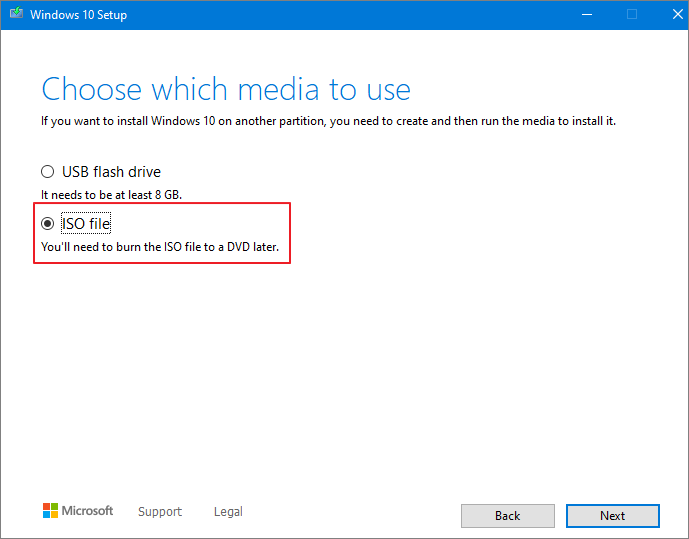
Task: Close the Windows 10 Setup window
Action: 669,14
